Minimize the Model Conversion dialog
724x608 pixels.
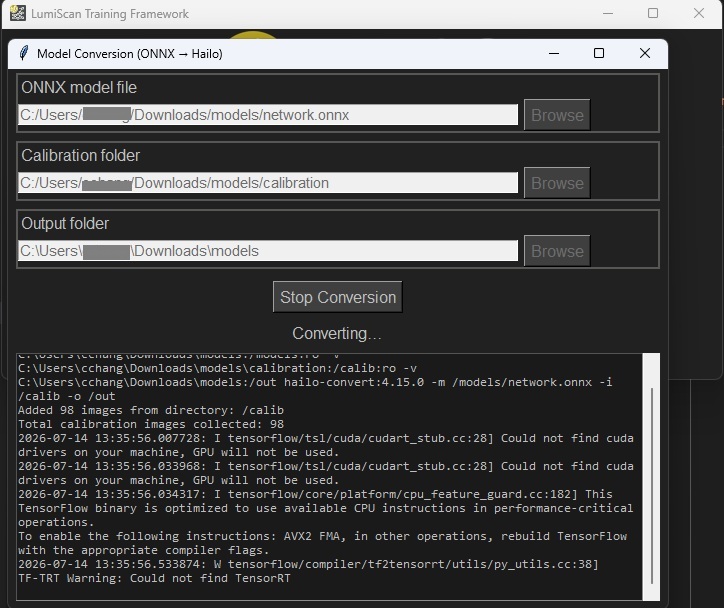[554, 54]
